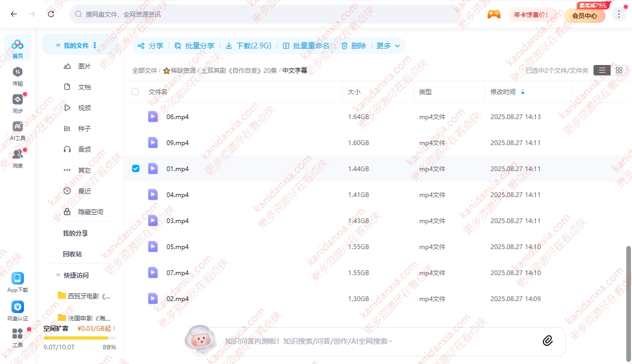
Task: Open the 视频 category in sidebar
Action: (84, 108)
